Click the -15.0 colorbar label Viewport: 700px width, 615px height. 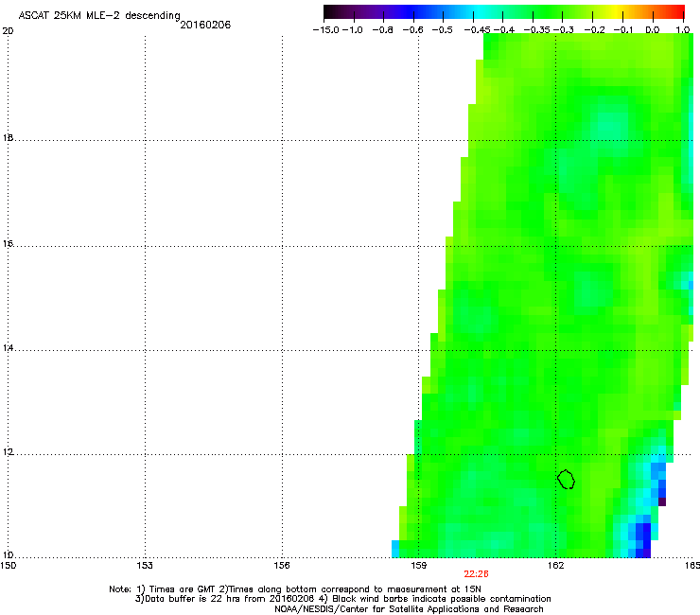[x=326, y=30]
